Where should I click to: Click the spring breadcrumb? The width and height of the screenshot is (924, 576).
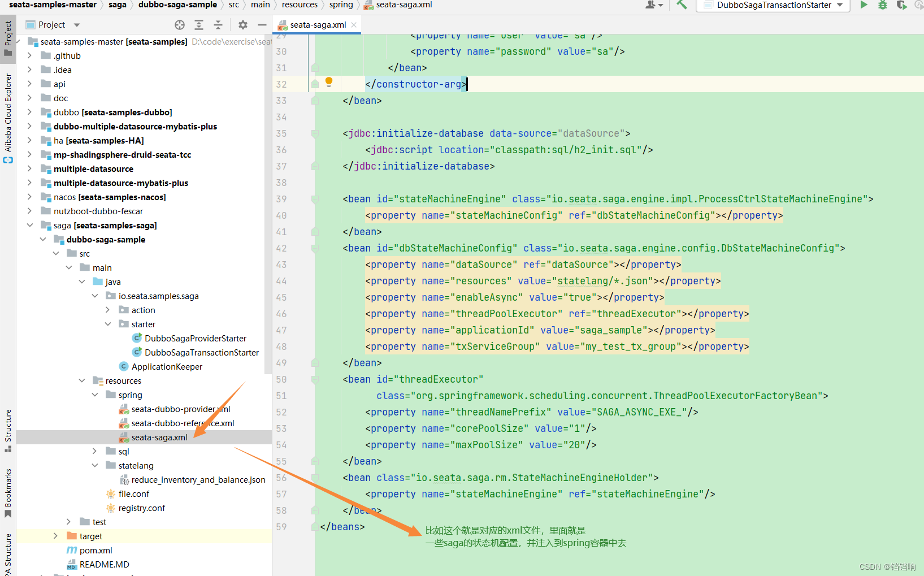point(341,5)
